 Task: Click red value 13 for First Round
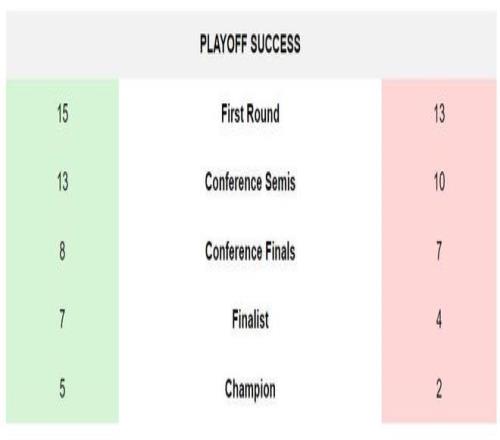(x=439, y=113)
